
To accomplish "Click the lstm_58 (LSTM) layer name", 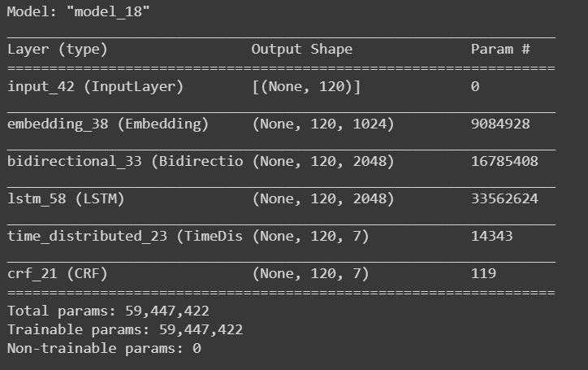I will point(66,199).
